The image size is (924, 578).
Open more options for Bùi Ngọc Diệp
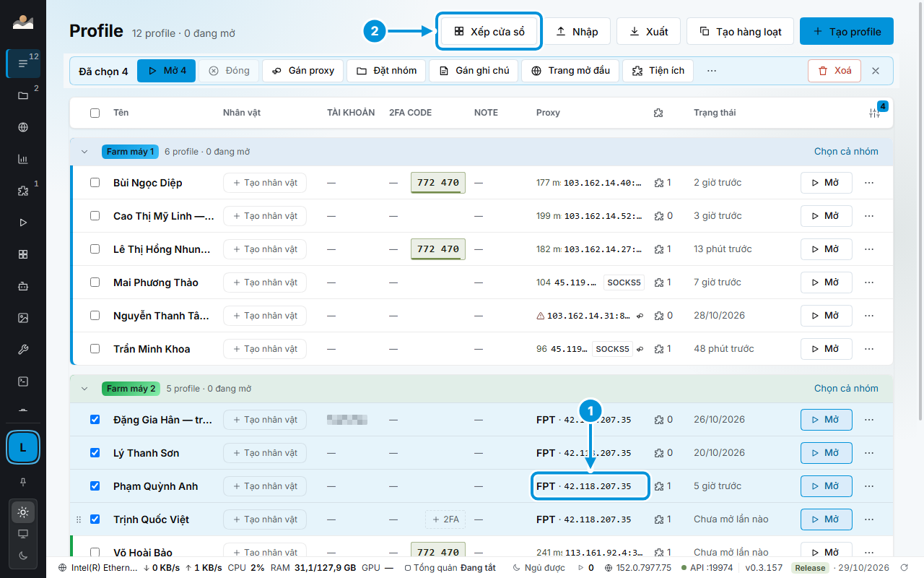coord(869,183)
